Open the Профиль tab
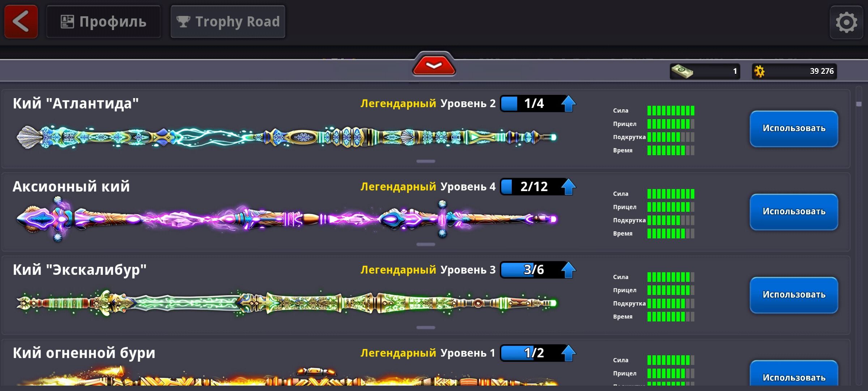Viewport: 868px width, 391px height. click(103, 22)
